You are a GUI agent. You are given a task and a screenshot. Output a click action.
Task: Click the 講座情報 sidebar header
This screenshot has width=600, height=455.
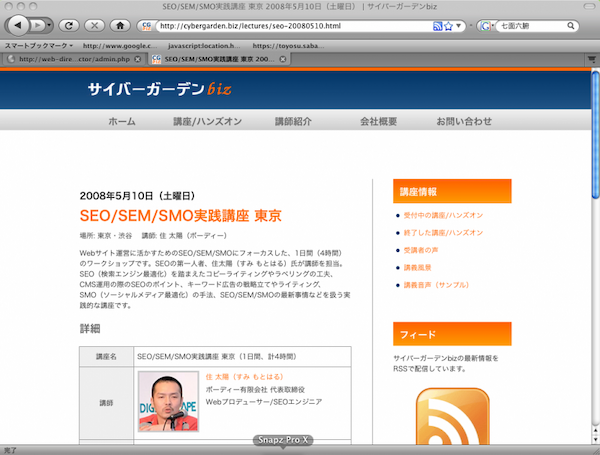(452, 191)
